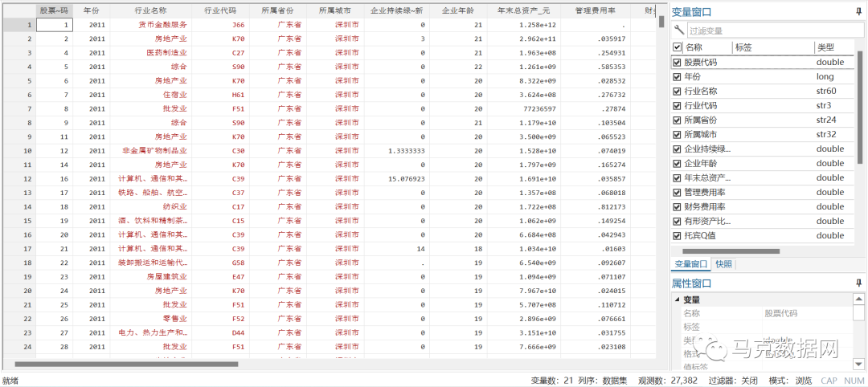This screenshot has width=868, height=387.
Task: Select row number 12 header
Action: click(18, 178)
